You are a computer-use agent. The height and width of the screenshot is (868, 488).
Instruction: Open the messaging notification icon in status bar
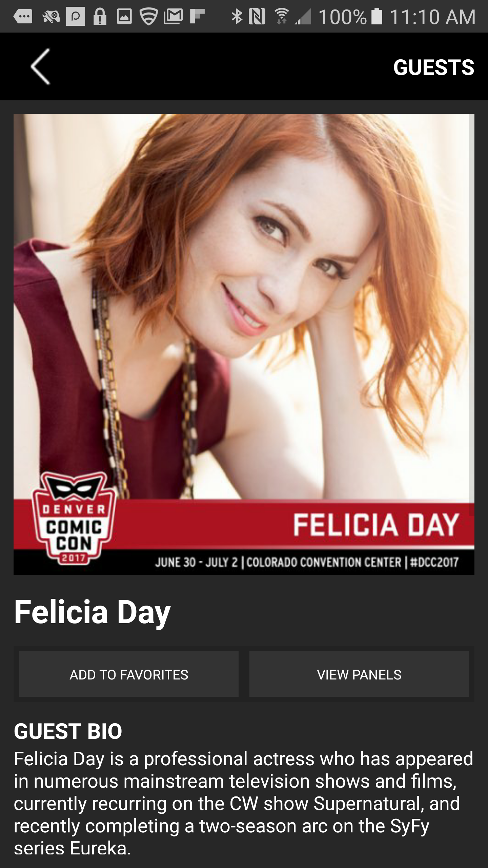[23, 16]
